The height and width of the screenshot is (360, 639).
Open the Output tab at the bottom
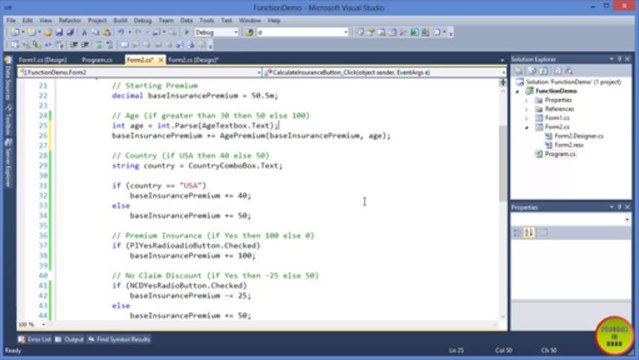69,339
